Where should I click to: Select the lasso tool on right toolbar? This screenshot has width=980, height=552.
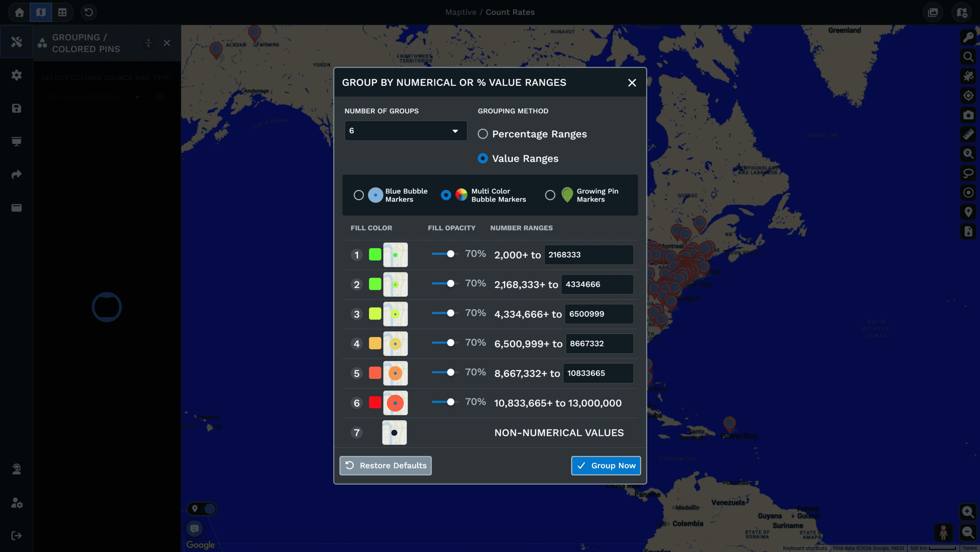pyautogui.click(x=969, y=173)
